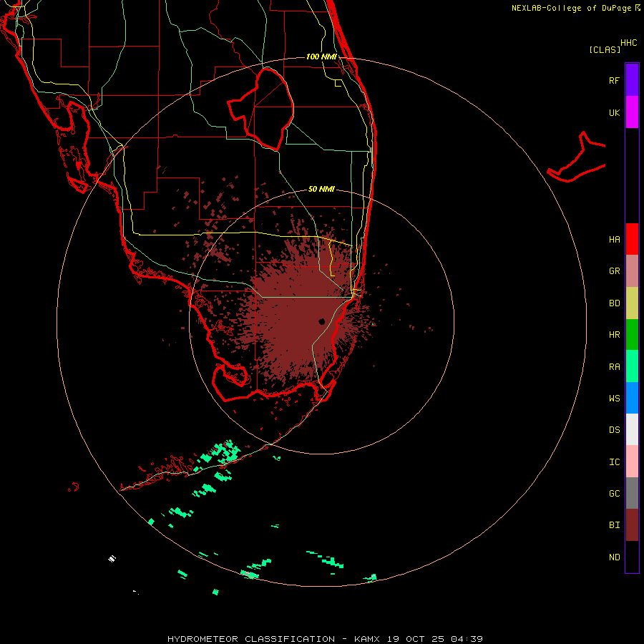The width and height of the screenshot is (644, 644).
Task: Click the KAMX station identifier
Action: [x=367, y=639]
